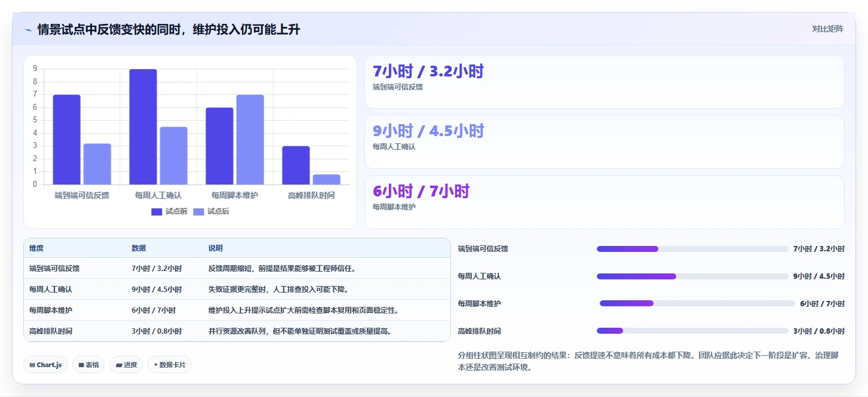Click the 试点后 bar for 每周脚本维护
The width and height of the screenshot is (868, 397).
coord(250,140)
